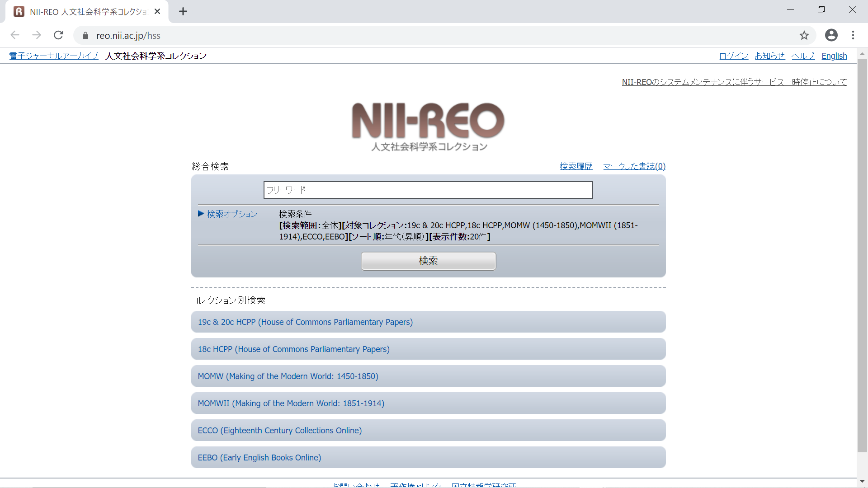868x488 pixels.
Task: Focus the フリーワード search field
Action: coord(428,190)
